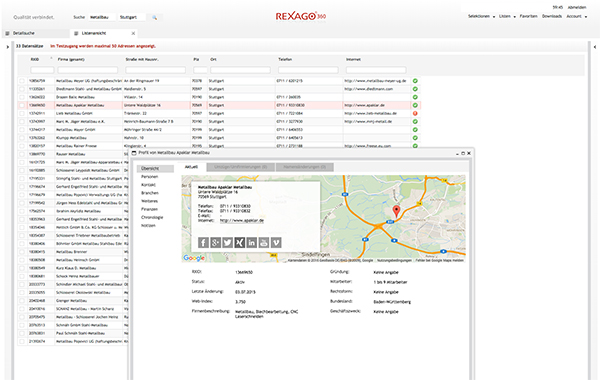This screenshot has height=380, width=600.
Task: Tick the checkbox for Klumpp Metallbau row
Action: tap(22, 138)
